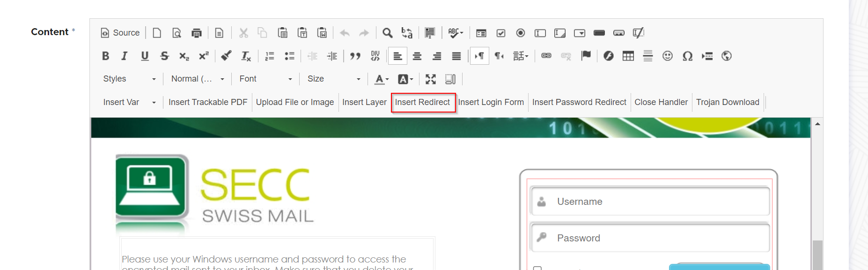Set text direction left to right
Image resolution: width=868 pixels, height=270 pixels.
[x=479, y=56]
